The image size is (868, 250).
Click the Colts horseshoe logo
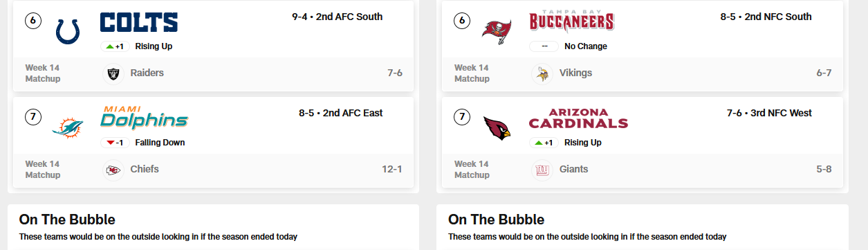click(68, 31)
